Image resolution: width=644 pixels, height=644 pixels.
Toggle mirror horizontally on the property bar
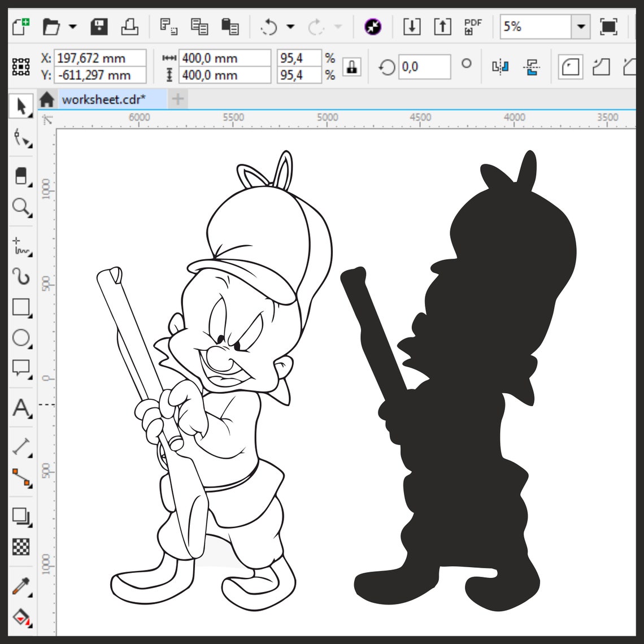point(499,66)
